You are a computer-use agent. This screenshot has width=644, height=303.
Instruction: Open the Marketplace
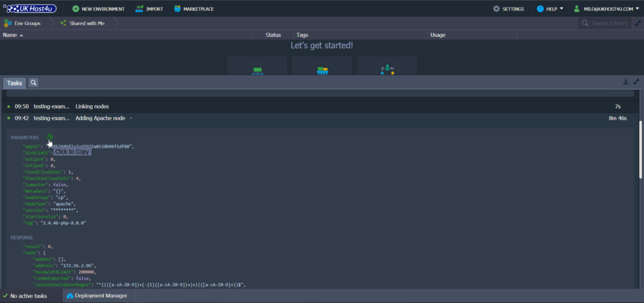coord(194,9)
